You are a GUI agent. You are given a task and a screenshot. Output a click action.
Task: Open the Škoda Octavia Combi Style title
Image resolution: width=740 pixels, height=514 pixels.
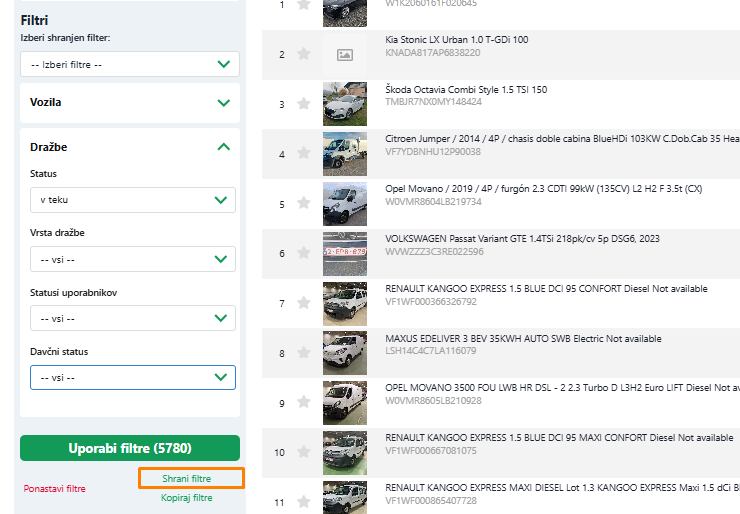click(x=466, y=90)
